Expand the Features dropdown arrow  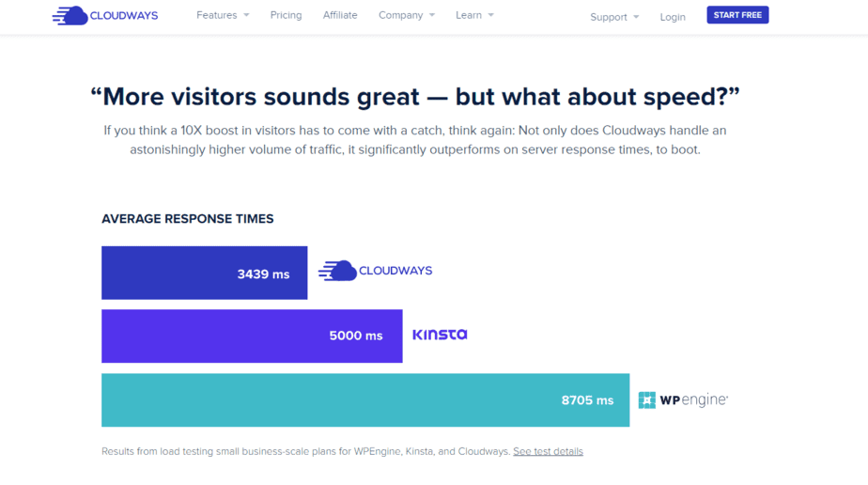pyautogui.click(x=246, y=15)
